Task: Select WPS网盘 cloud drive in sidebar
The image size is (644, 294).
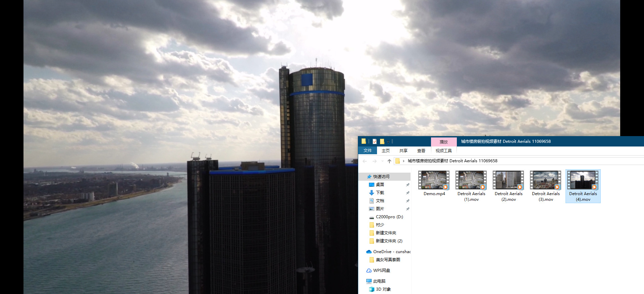Action: point(381,271)
